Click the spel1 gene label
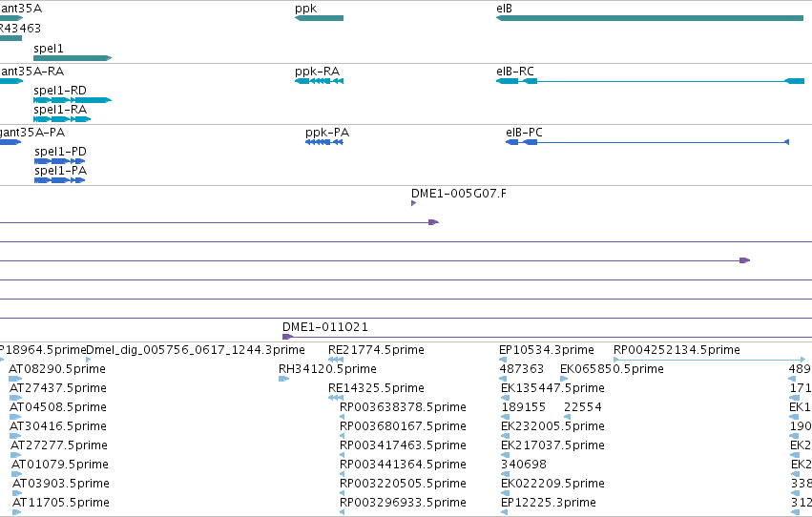The height and width of the screenshot is (517, 812). [48, 48]
